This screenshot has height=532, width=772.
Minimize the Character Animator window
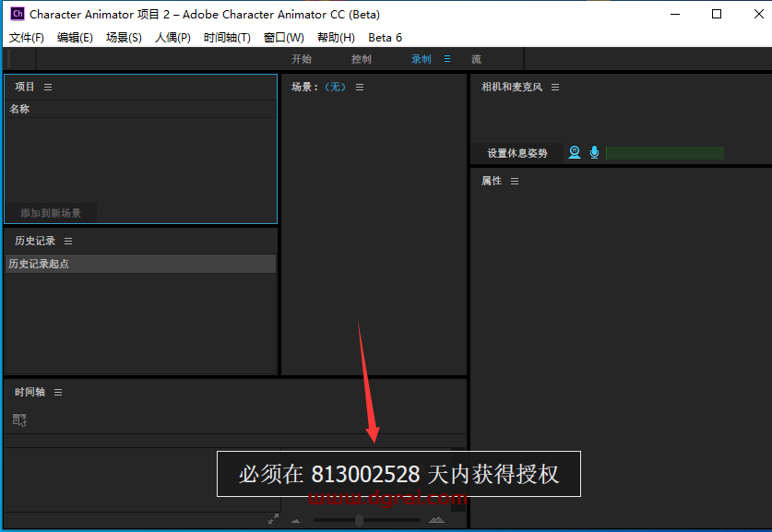pos(675,14)
